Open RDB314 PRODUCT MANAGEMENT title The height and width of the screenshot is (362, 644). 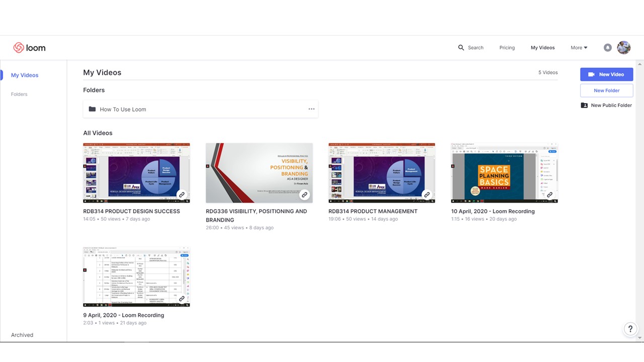pyautogui.click(x=373, y=211)
